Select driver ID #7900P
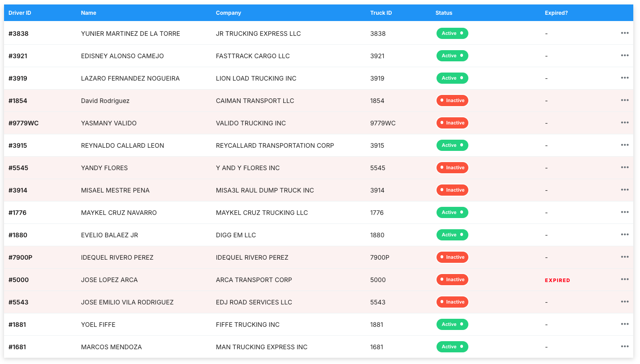This screenshot has width=640, height=364. point(20,257)
